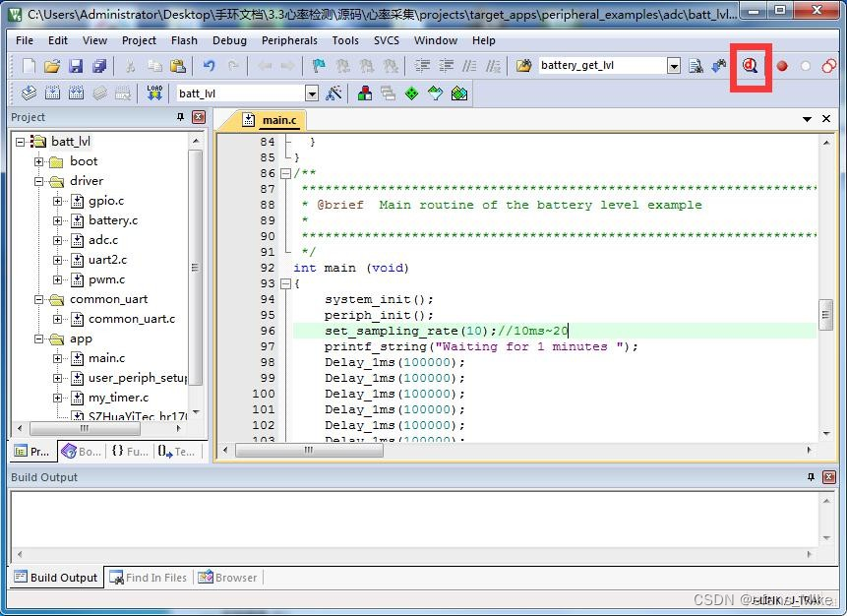Image resolution: width=847 pixels, height=616 pixels.
Task: Set a bookmark with the flag icon
Action: point(319,66)
